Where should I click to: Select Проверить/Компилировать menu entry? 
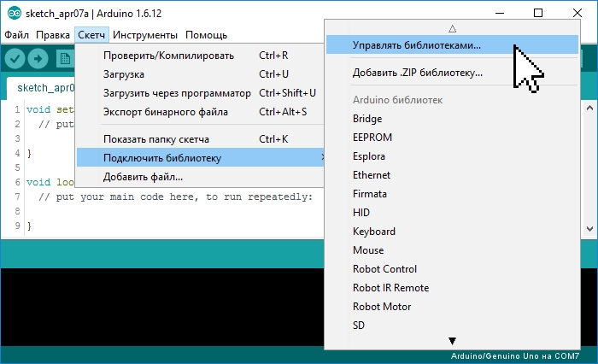click(x=200, y=56)
